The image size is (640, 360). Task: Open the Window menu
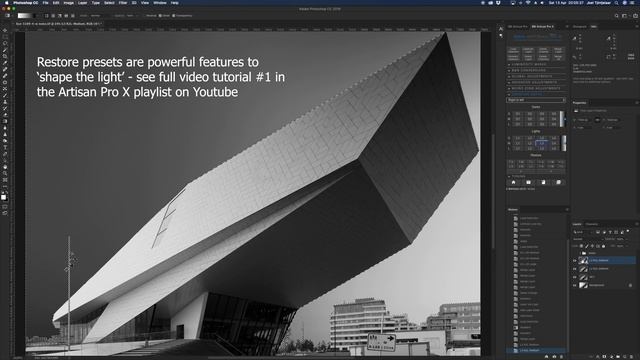tap(160, 2)
